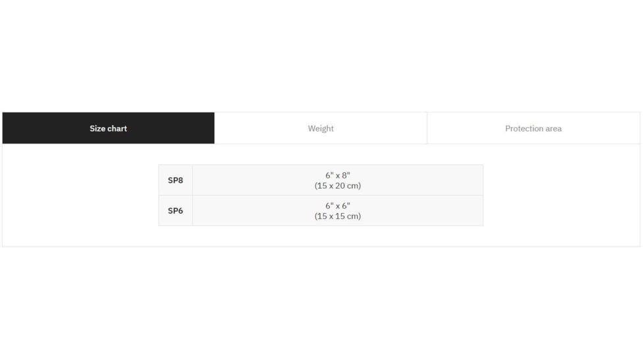
Task: Click the 6" x 6" dimension text
Action: tap(337, 206)
